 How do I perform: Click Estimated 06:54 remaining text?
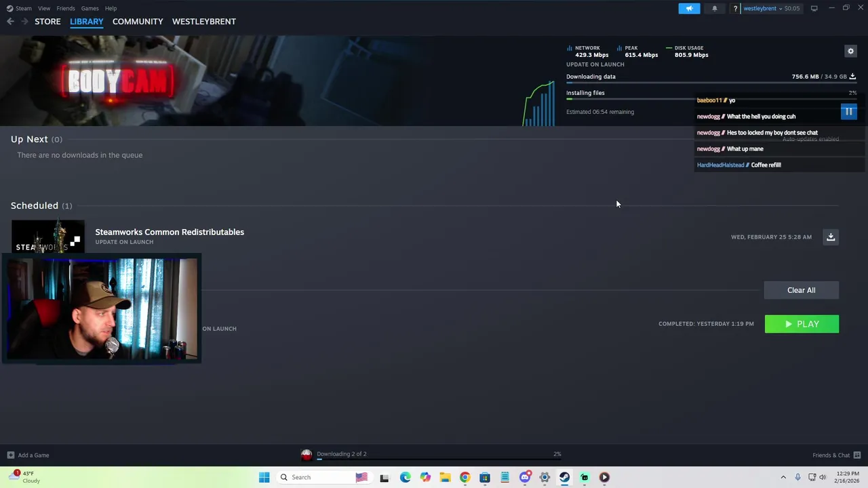click(x=600, y=112)
